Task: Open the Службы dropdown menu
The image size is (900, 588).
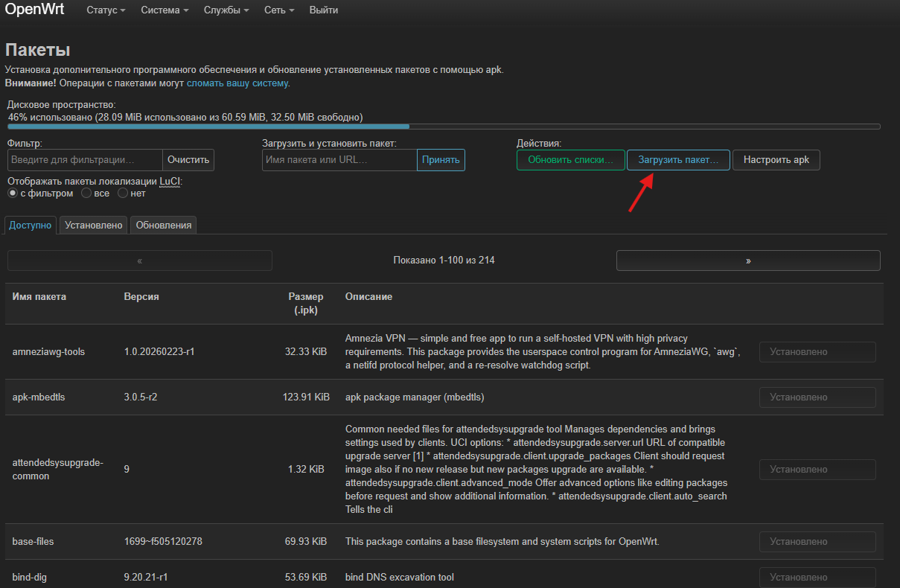Action: (x=226, y=10)
